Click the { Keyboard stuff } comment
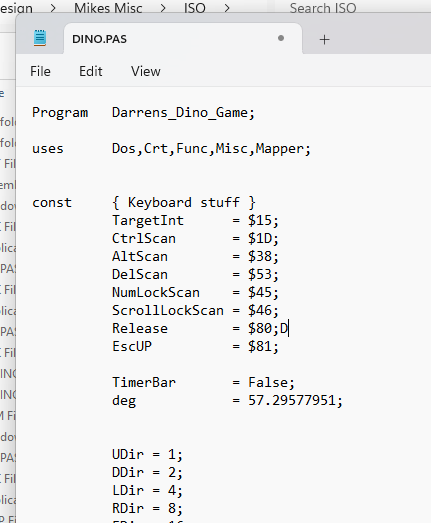 [x=184, y=202]
